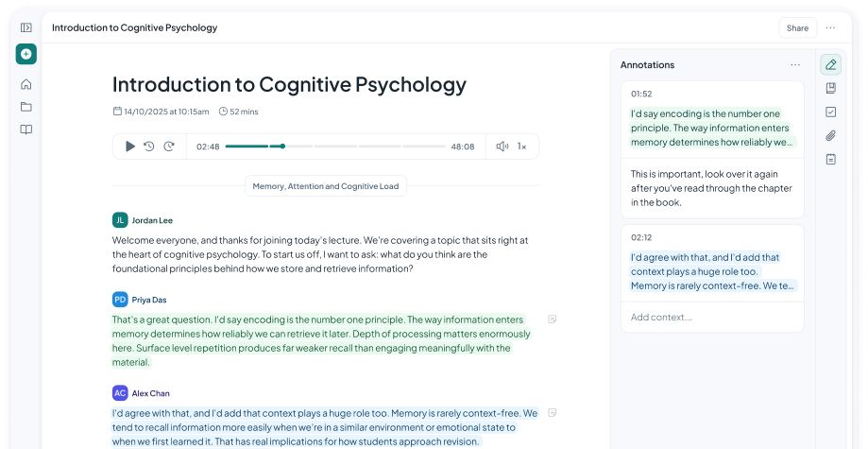Click the JL avatar of Jordan Lee

point(120,220)
